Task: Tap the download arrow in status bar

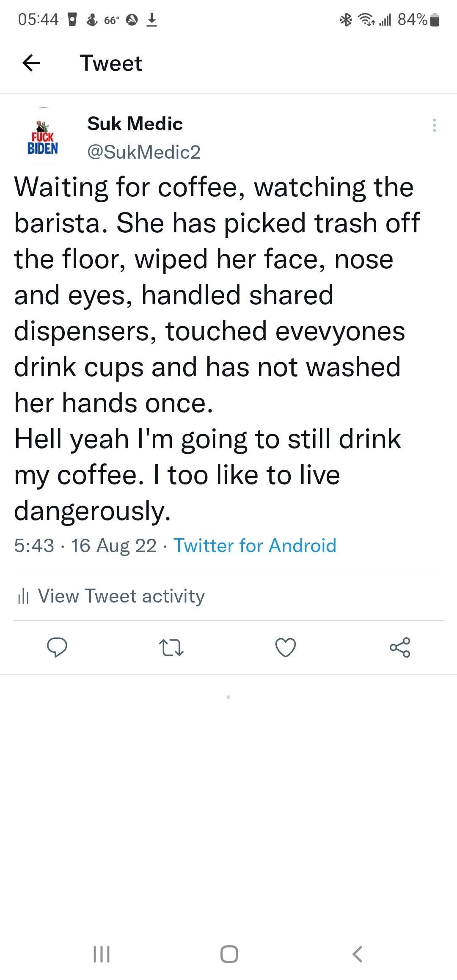Action: pos(152,19)
